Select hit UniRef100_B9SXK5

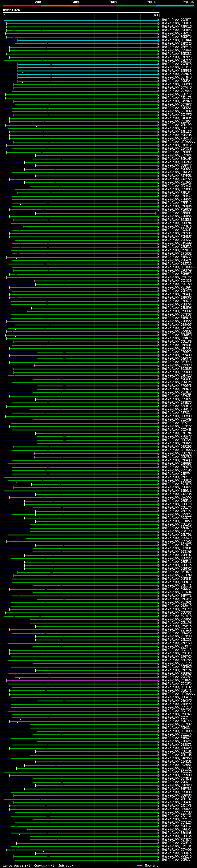(x=177, y=772)
